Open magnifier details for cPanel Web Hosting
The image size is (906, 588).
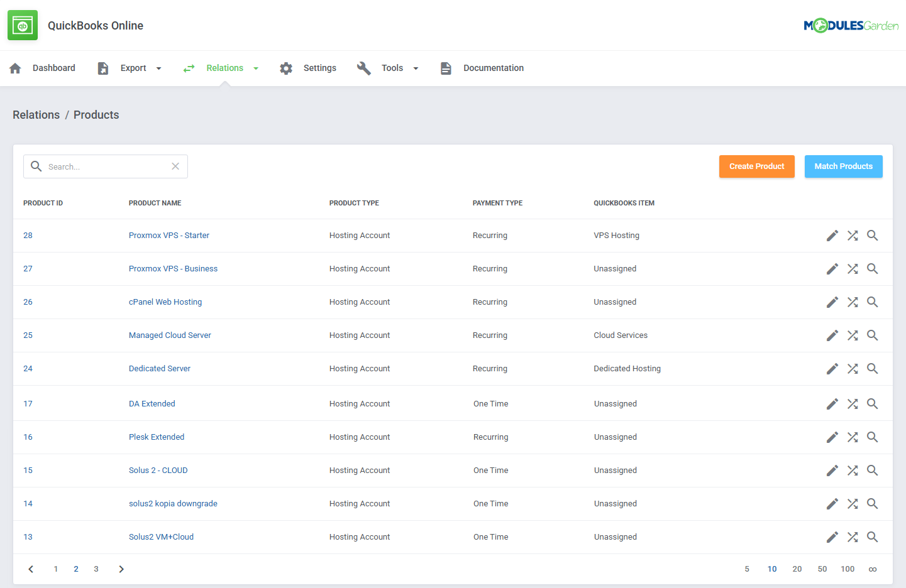pyautogui.click(x=873, y=302)
